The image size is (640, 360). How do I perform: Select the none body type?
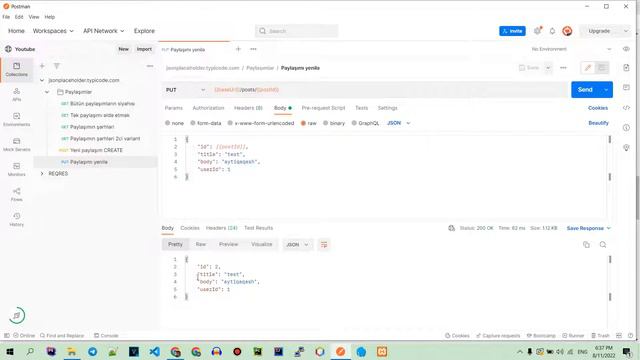click(174, 123)
